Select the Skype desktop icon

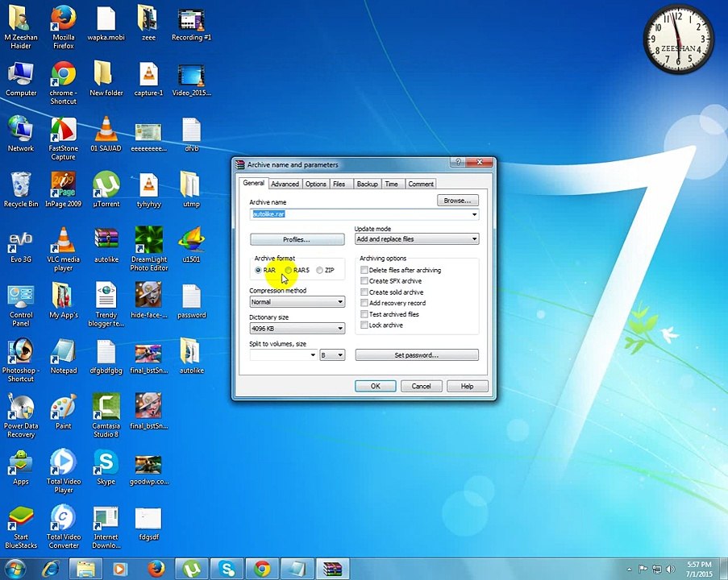pyautogui.click(x=106, y=467)
